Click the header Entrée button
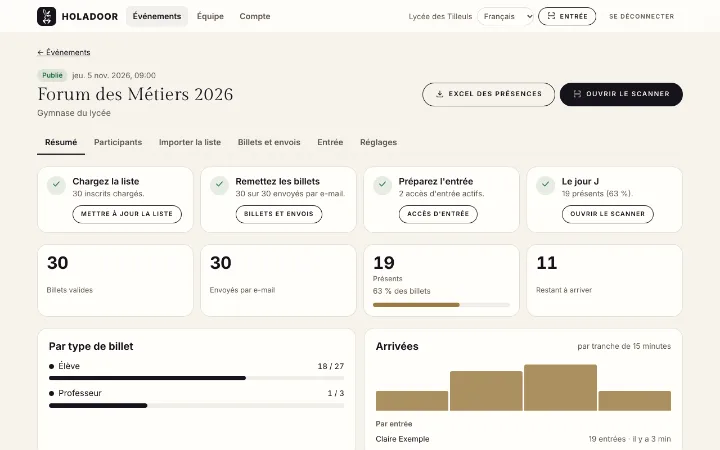The image size is (720, 450). tap(567, 17)
